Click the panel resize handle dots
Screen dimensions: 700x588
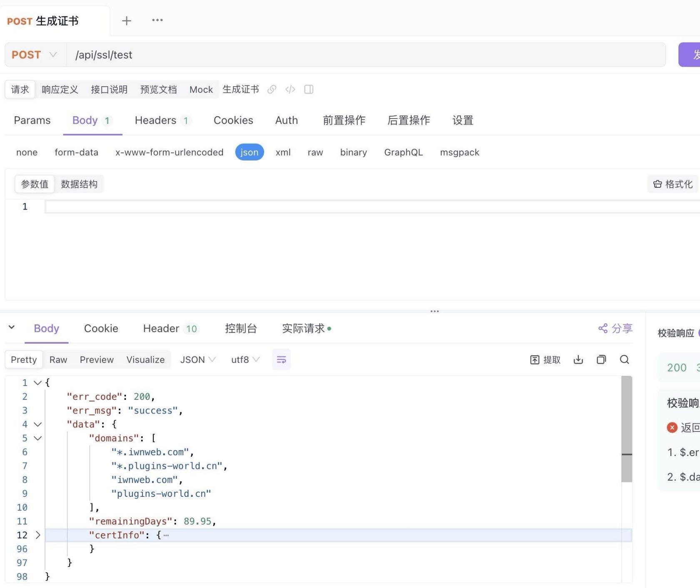[x=435, y=311]
